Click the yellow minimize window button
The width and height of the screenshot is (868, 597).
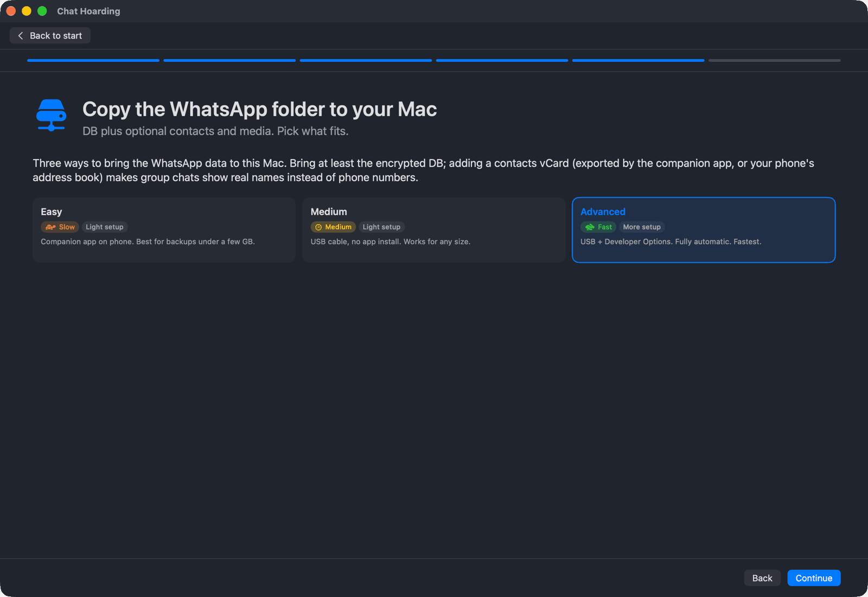(x=27, y=11)
